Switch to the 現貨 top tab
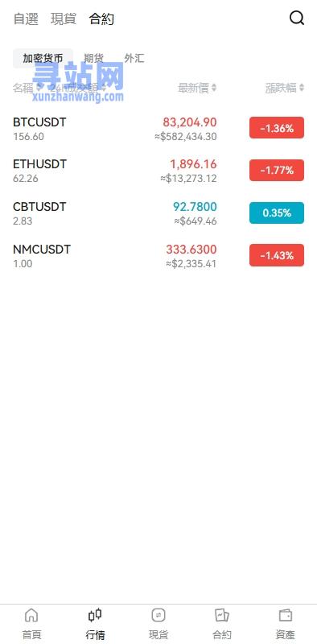Image resolution: width=317 pixels, height=644 pixels. tap(64, 19)
